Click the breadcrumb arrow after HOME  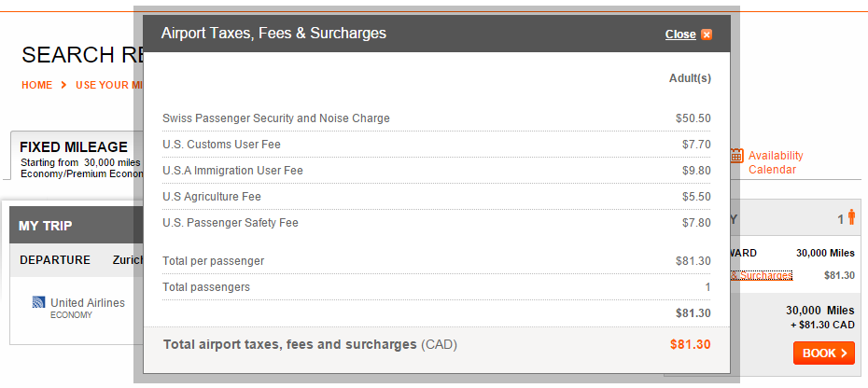click(x=63, y=85)
